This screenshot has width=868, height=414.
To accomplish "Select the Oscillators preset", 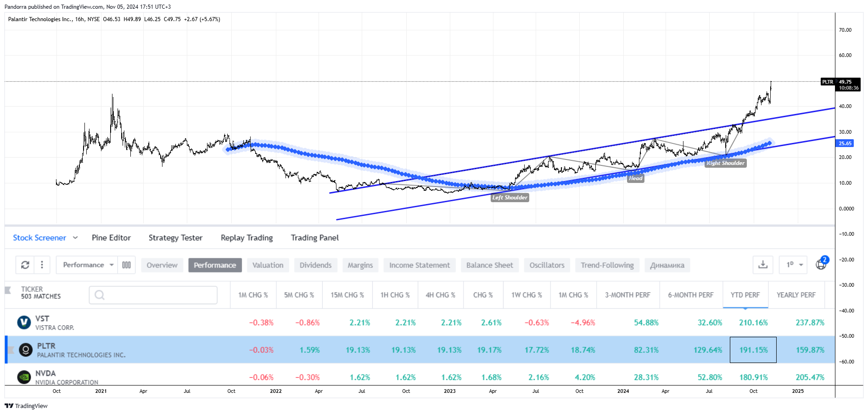I will (547, 265).
